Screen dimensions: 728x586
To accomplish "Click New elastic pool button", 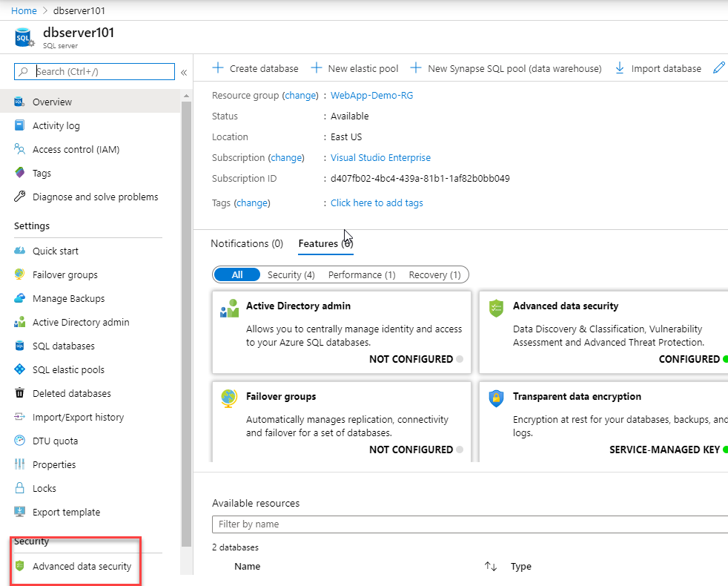I will point(354,68).
